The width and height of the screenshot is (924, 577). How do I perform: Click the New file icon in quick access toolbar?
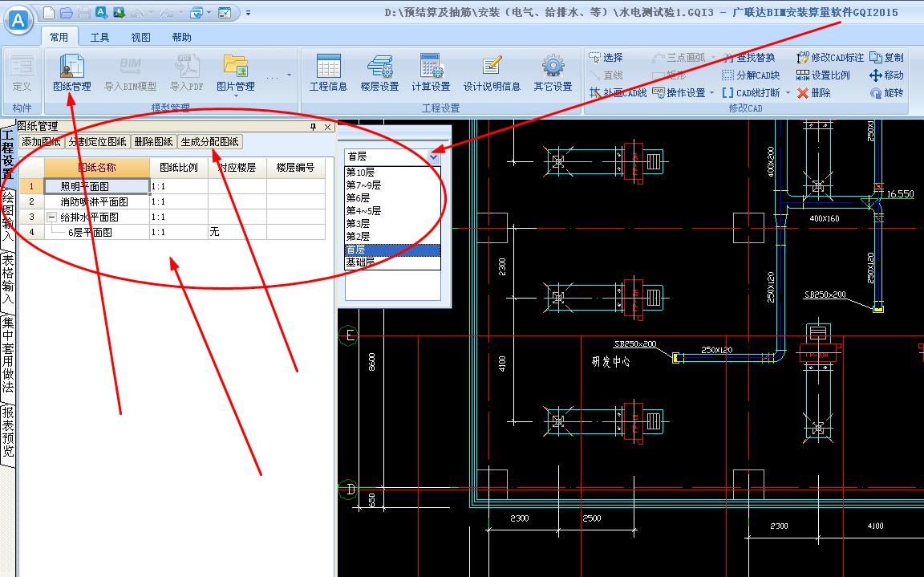(x=50, y=12)
